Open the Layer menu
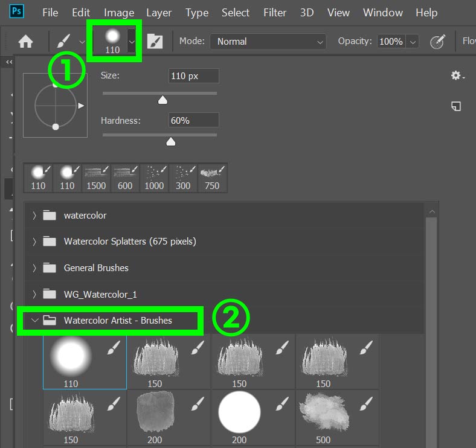Screen dimensions: 476x448 point(159,13)
